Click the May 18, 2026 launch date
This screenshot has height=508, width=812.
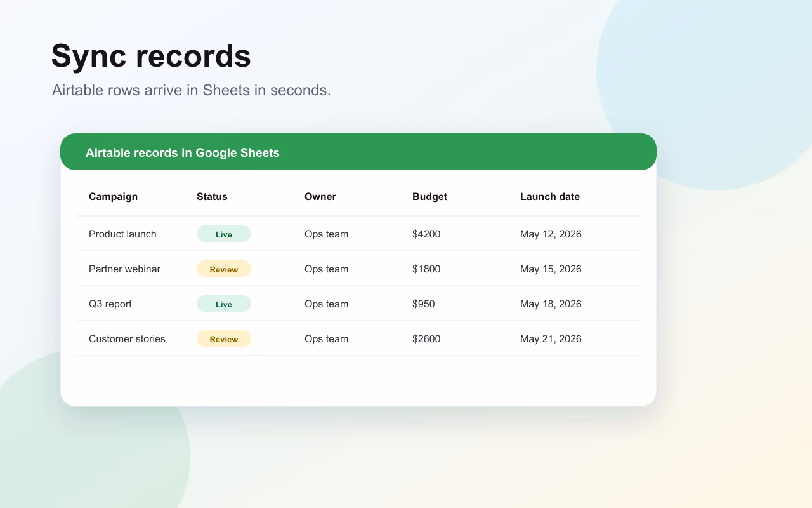tap(551, 304)
